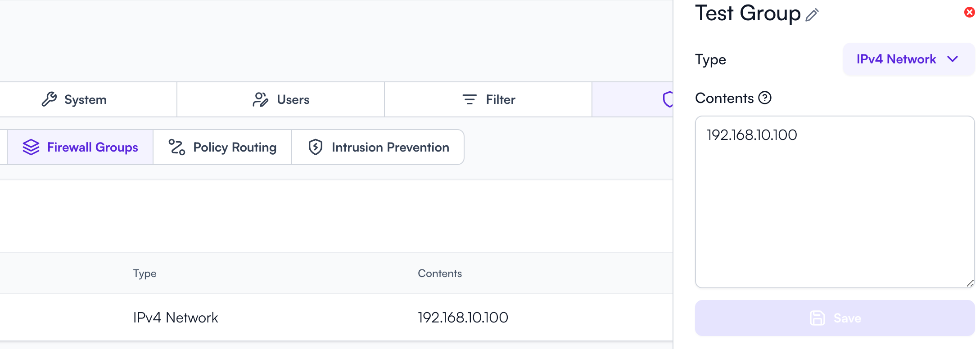Click the partially hidden shield tab icon

coord(668,99)
